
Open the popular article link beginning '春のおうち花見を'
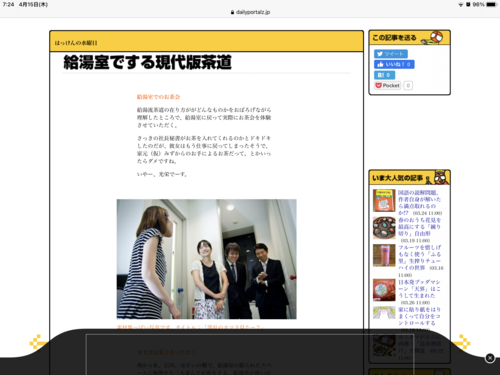tap(419, 227)
